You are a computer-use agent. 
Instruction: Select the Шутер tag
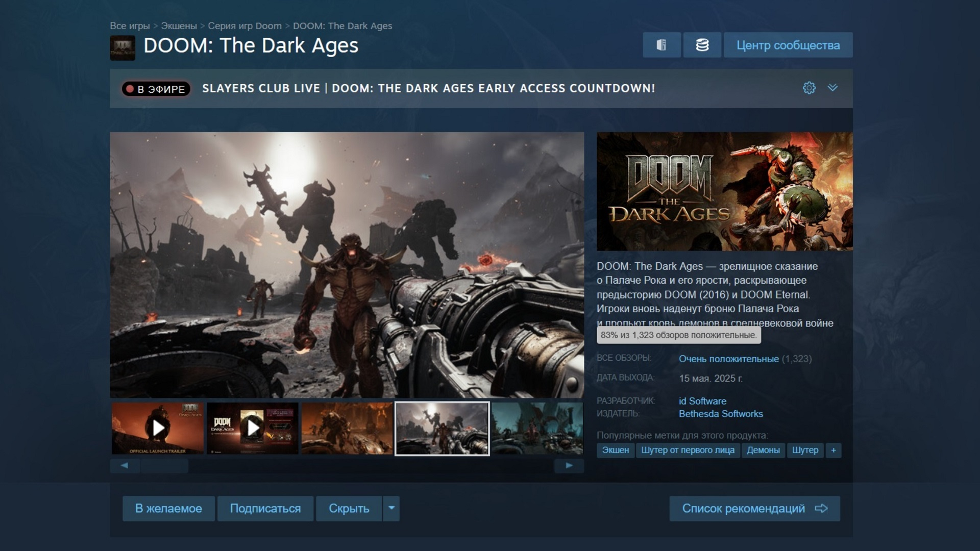click(805, 450)
